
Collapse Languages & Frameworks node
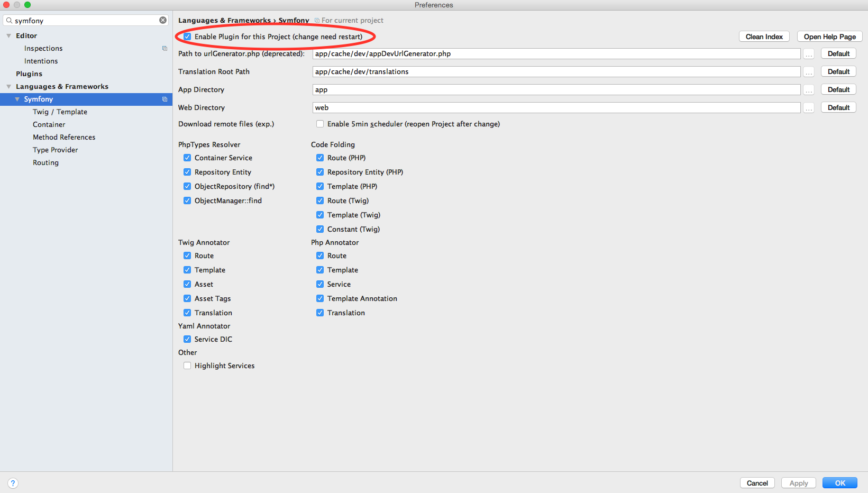tap(8, 86)
